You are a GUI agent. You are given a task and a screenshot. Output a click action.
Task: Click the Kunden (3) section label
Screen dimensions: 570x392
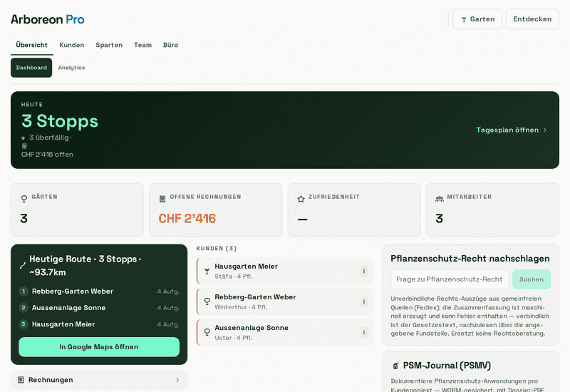pos(217,248)
